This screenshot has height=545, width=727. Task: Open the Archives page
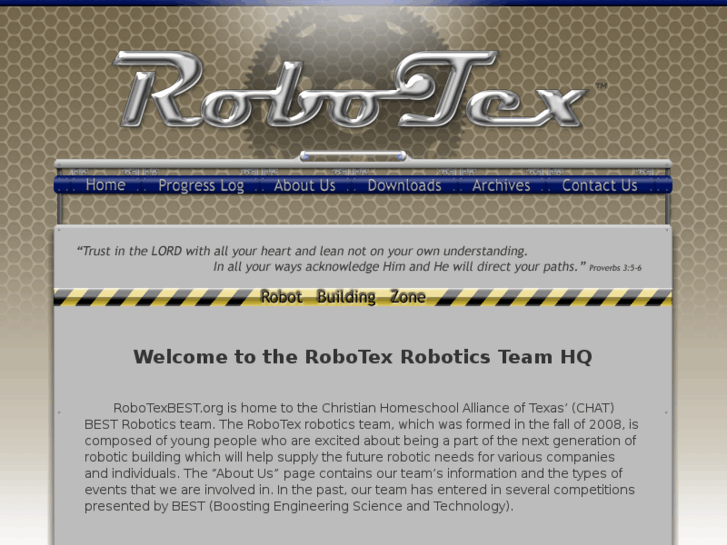coord(501,185)
